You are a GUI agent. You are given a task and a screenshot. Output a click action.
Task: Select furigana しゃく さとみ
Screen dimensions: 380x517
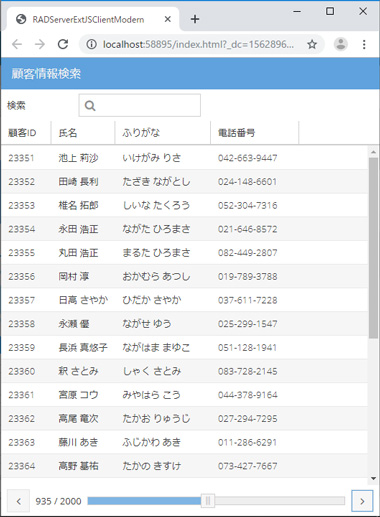152,371
